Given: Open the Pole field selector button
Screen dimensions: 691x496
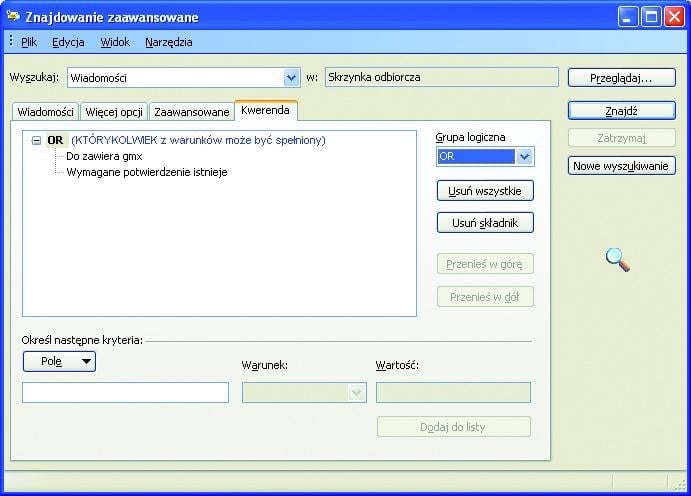Looking at the screenshot, I should click(x=59, y=361).
